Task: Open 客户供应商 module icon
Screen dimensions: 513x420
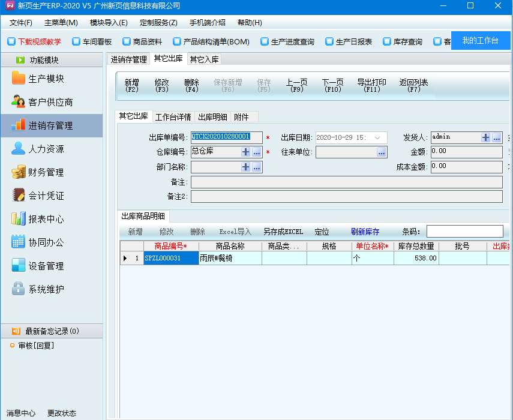Action: tap(18, 102)
